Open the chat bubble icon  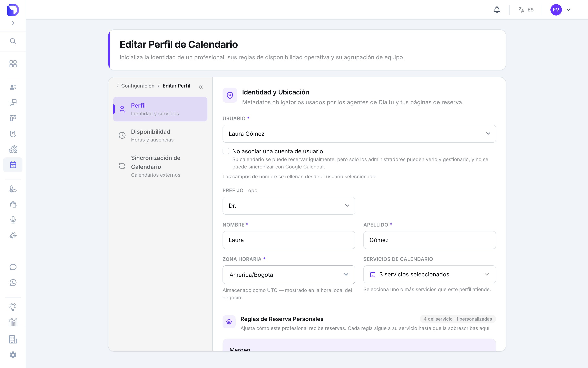coord(13,267)
